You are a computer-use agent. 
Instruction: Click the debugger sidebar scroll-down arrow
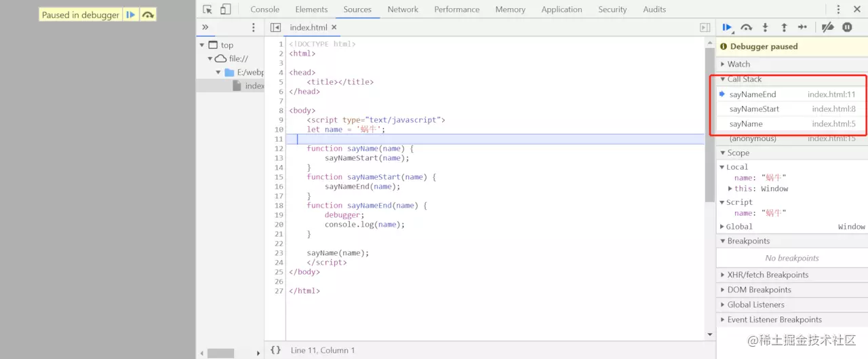coord(711,335)
